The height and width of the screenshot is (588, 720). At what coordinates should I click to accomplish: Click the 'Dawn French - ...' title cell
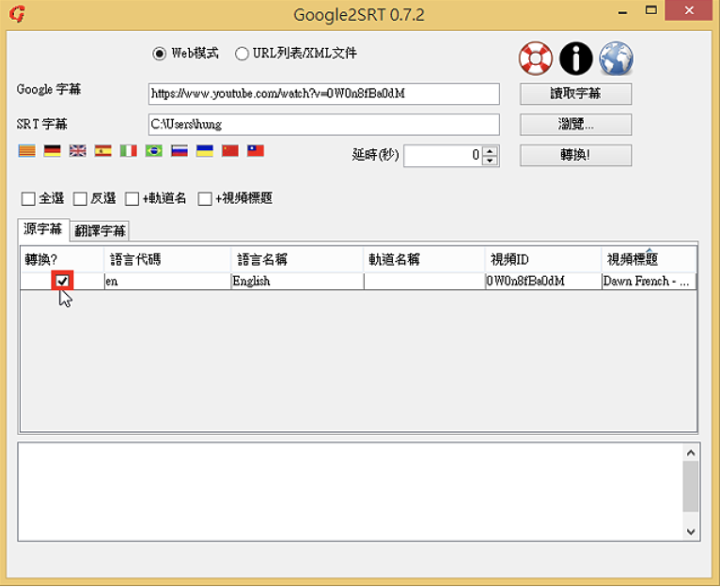click(x=649, y=282)
